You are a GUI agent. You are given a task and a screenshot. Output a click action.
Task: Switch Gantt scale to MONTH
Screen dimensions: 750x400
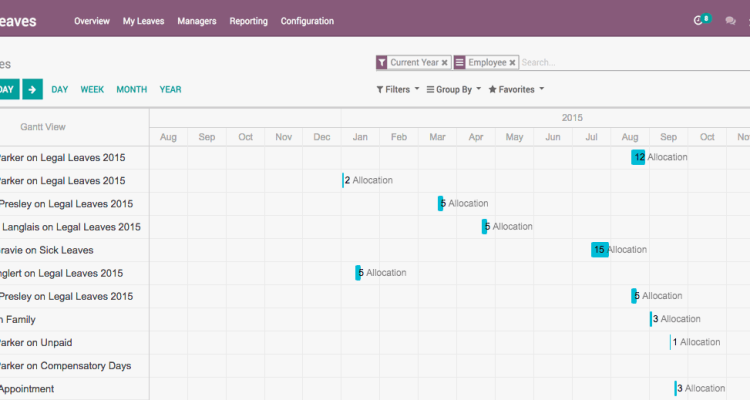[132, 89]
